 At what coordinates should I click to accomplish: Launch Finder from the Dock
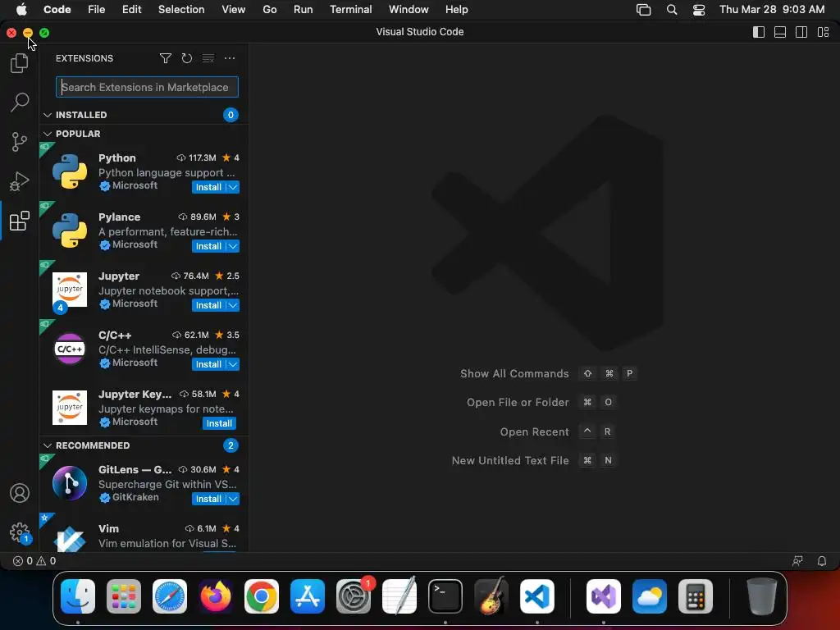pos(78,596)
